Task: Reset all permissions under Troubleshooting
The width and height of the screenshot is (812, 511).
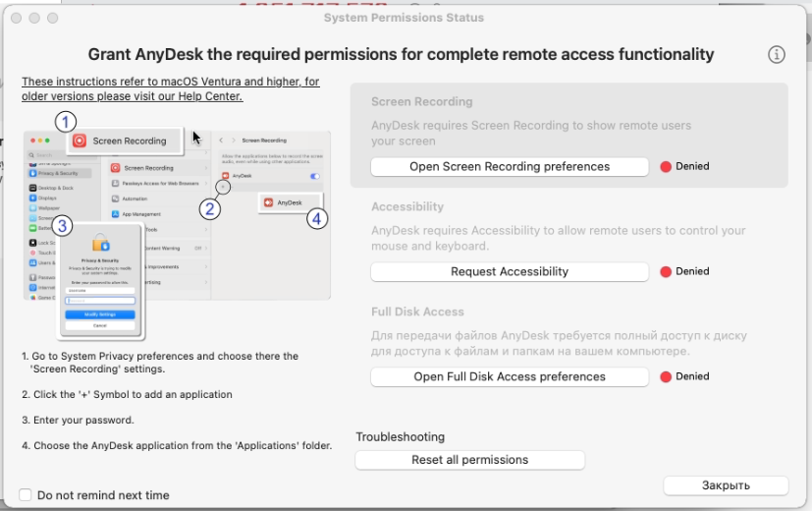Action: coord(469,460)
